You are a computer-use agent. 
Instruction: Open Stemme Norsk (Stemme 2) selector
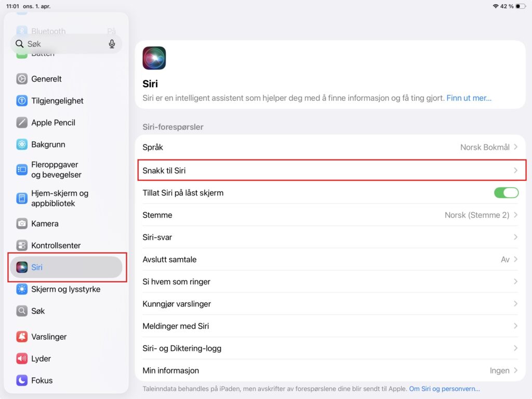(330, 215)
